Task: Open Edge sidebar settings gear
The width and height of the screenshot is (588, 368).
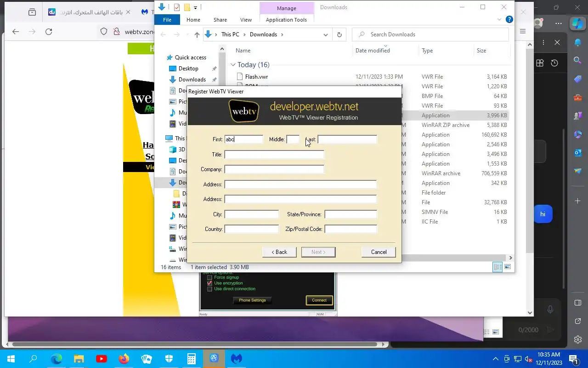Action: [x=578, y=339]
